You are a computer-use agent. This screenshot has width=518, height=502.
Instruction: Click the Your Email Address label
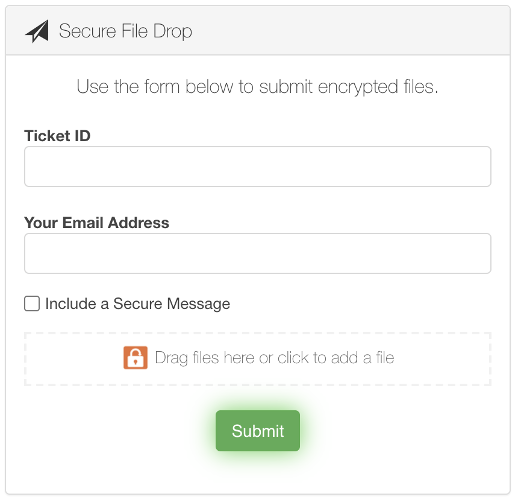click(97, 223)
